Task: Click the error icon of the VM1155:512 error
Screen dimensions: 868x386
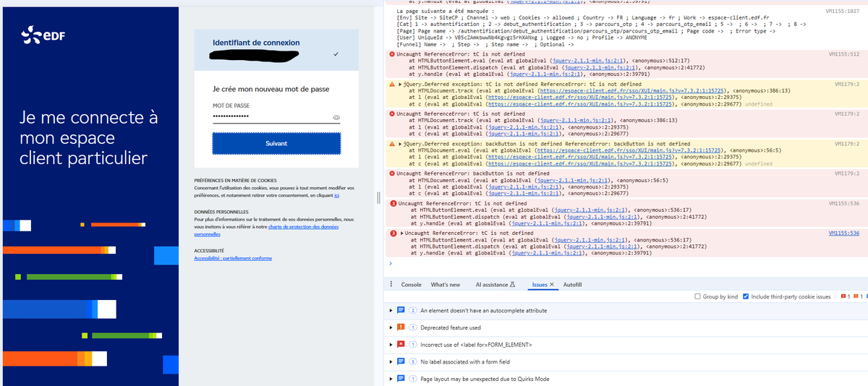Action: [x=392, y=55]
